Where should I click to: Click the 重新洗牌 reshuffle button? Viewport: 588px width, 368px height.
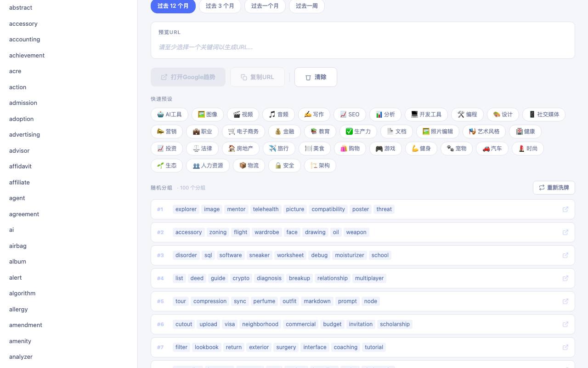tap(554, 188)
